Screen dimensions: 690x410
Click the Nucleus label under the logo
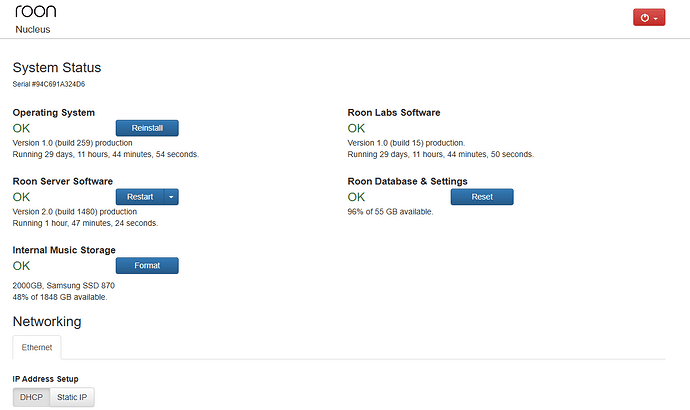tap(33, 29)
